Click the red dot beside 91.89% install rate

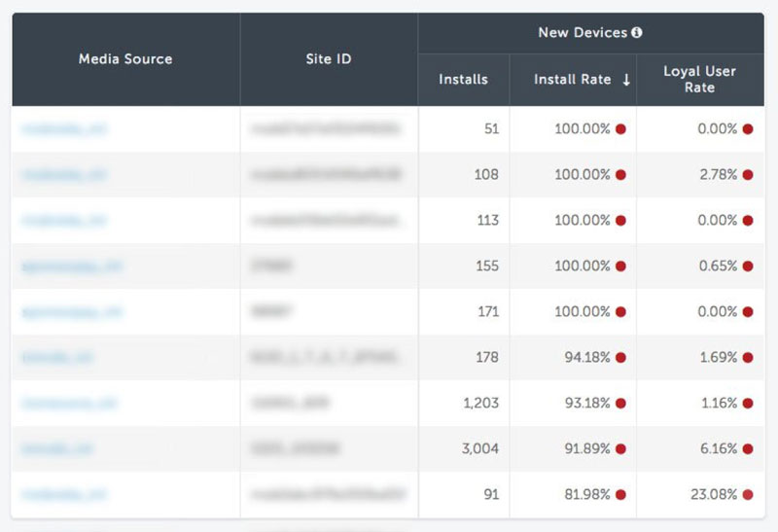(x=620, y=448)
